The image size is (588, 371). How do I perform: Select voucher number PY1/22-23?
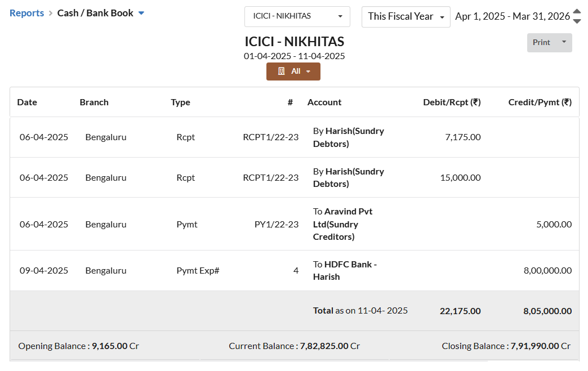tap(277, 225)
